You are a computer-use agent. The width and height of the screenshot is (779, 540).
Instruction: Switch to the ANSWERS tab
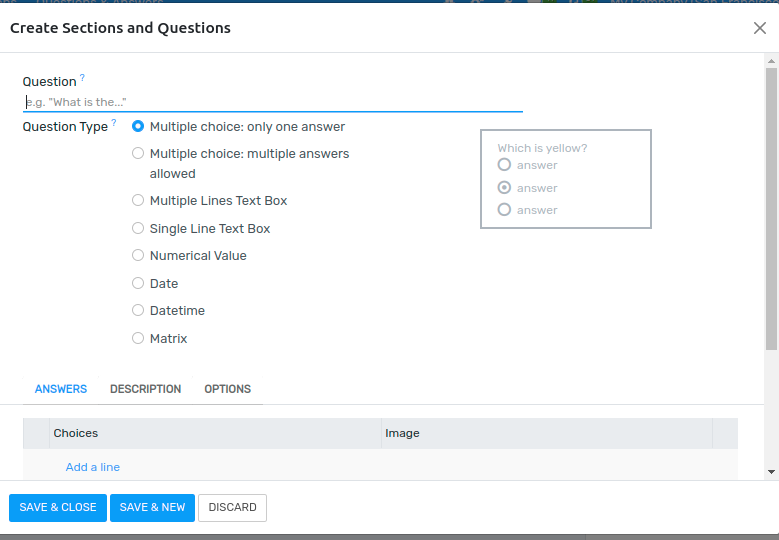pyautogui.click(x=61, y=389)
